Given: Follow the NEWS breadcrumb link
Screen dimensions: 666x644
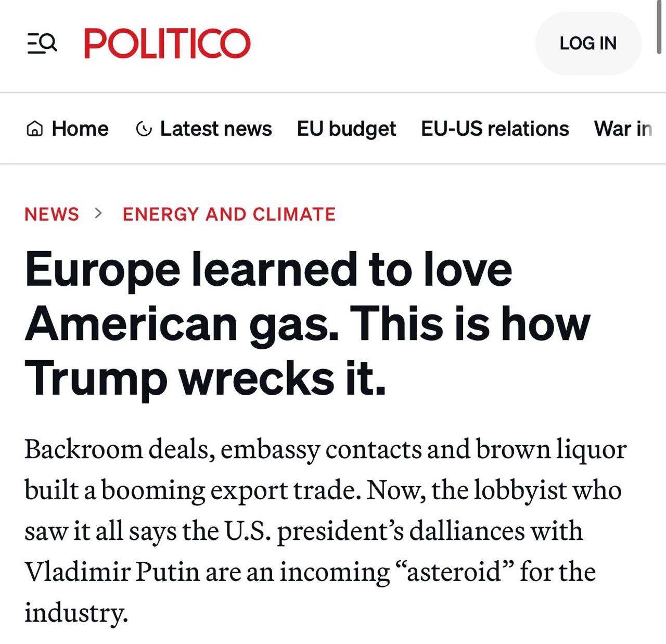Looking at the screenshot, I should pyautogui.click(x=52, y=214).
